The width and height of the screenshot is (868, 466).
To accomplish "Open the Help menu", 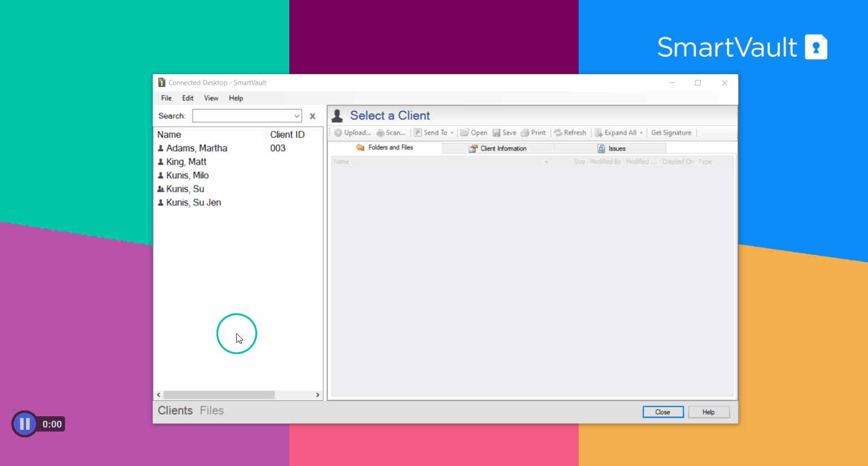I will point(236,98).
